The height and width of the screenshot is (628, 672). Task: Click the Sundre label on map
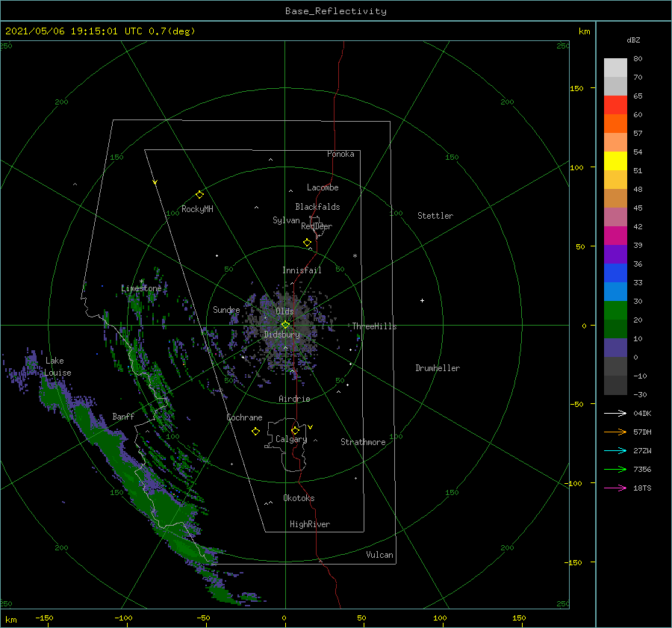coord(226,309)
